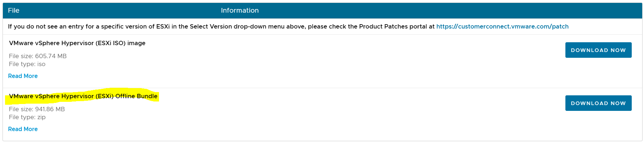
Task: Click the File column header
Action: (14, 10)
